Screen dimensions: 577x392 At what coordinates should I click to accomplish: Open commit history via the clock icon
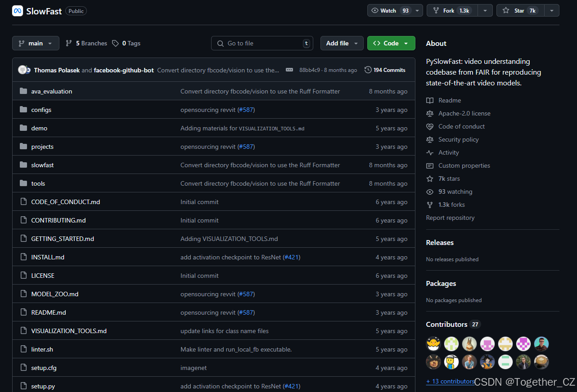[x=368, y=70]
